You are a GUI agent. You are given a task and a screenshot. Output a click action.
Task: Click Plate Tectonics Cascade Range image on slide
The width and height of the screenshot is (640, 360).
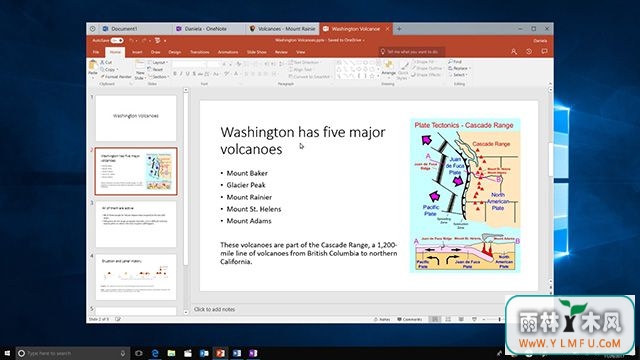point(465,195)
